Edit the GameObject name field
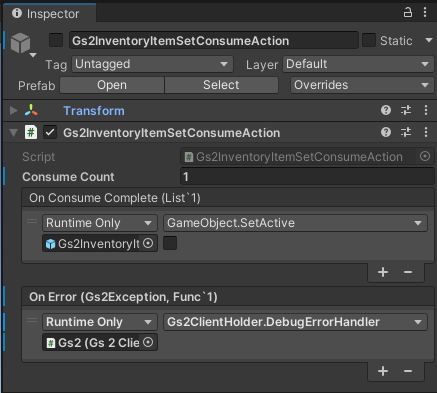The height and width of the screenshot is (393, 437). coord(214,41)
